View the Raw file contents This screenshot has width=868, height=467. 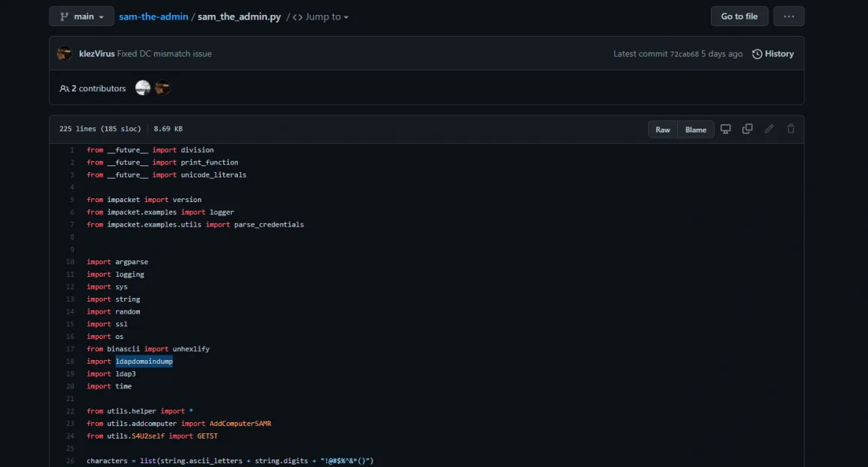click(663, 129)
